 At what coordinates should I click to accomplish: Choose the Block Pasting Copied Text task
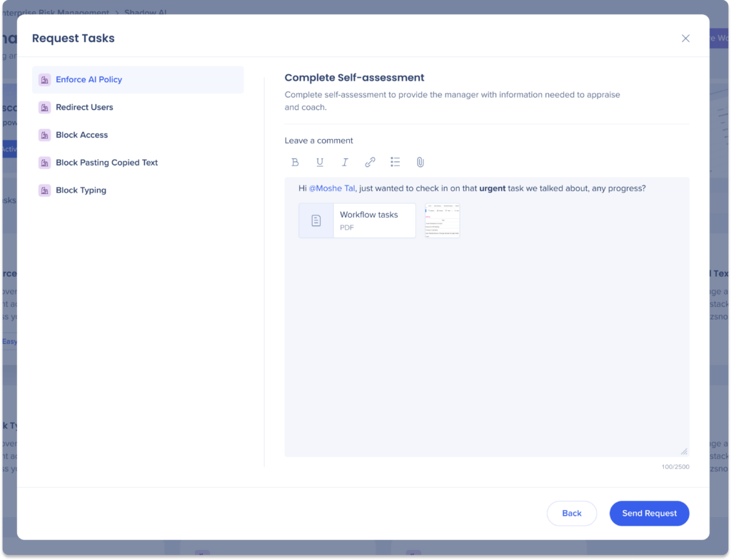click(106, 163)
